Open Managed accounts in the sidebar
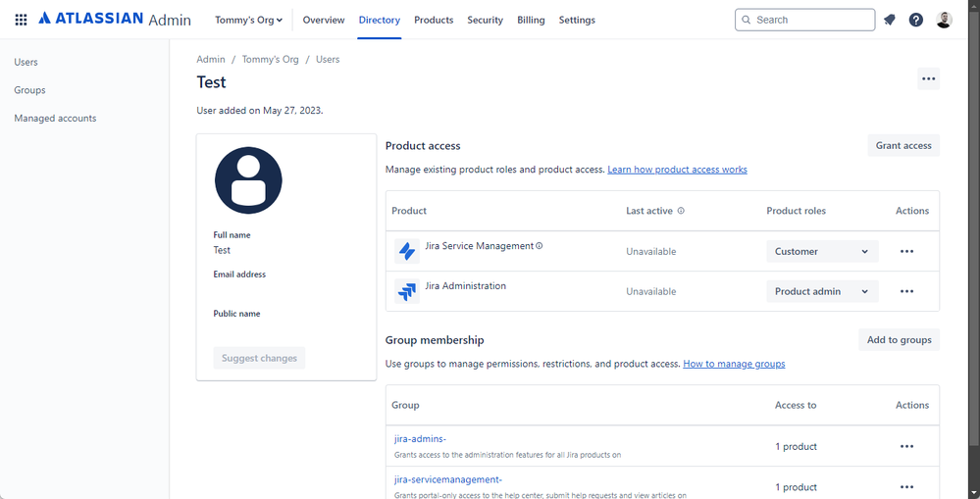Image resolution: width=980 pixels, height=499 pixels. pos(55,118)
